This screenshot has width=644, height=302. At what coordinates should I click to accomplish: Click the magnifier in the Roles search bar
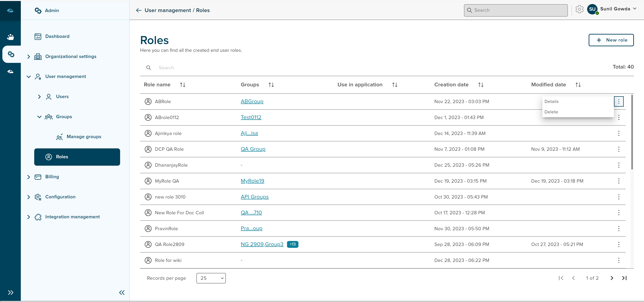[149, 68]
